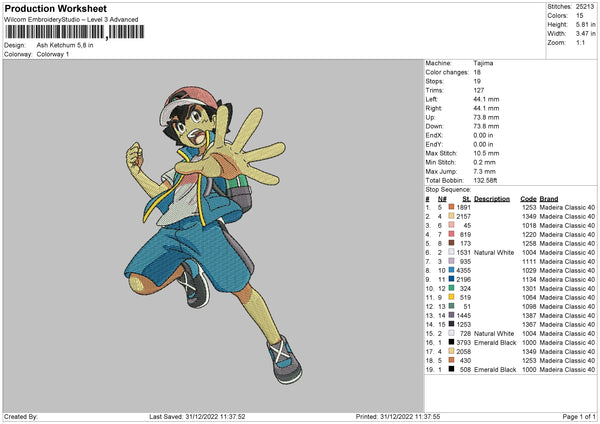The image size is (600, 424).
Task: Click the barcode under the Wilcom subtitle
Action: 75,32
